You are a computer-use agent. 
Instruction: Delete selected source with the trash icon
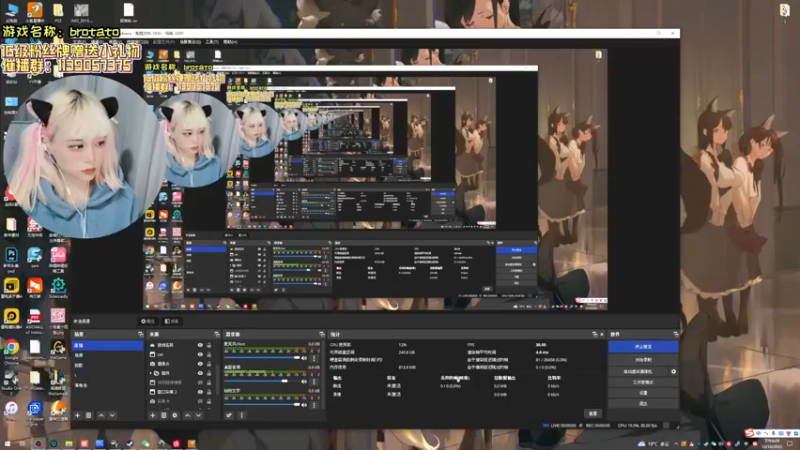164,415
